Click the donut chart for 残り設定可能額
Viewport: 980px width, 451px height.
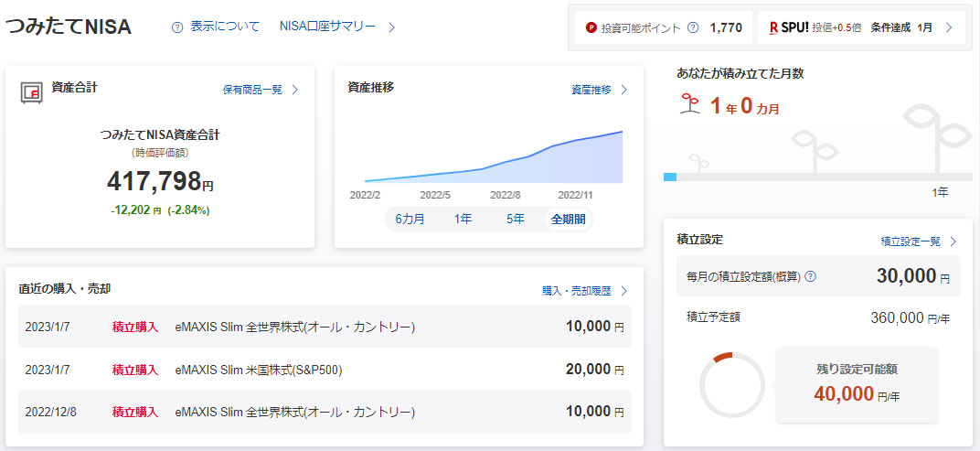(731, 384)
